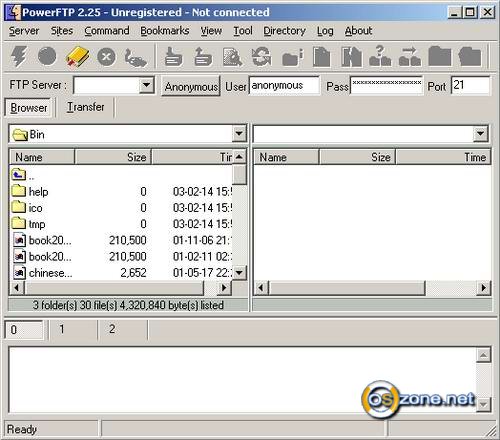Switch to the Transfer tab
This screenshot has width=500, height=440.
(85, 107)
